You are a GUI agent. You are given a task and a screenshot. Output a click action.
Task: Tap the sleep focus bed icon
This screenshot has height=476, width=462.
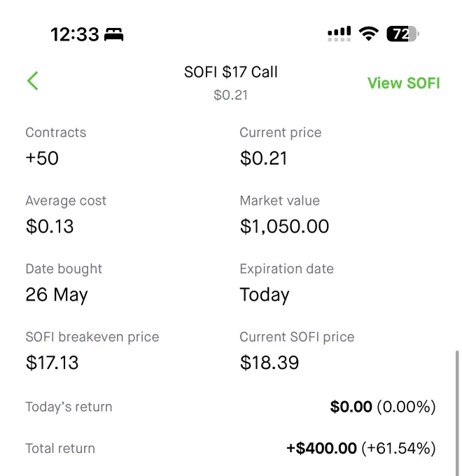pos(114,34)
